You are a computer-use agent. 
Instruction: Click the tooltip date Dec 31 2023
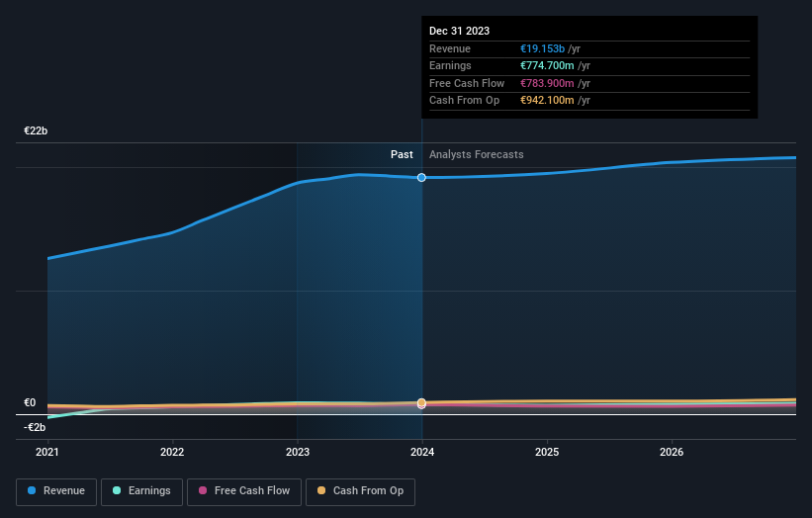coord(459,31)
